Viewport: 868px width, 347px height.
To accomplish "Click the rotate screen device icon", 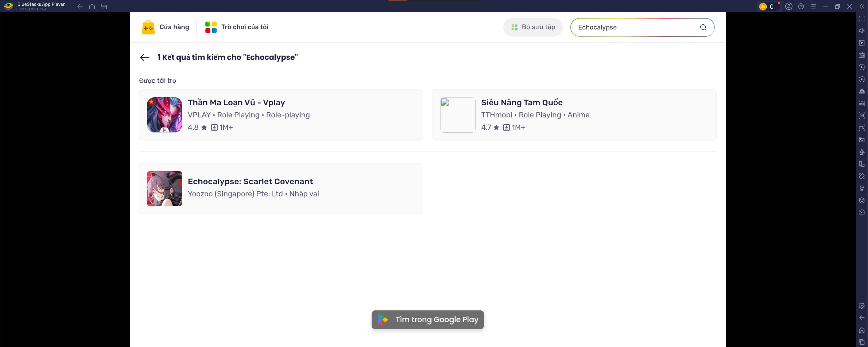I will [x=862, y=164].
